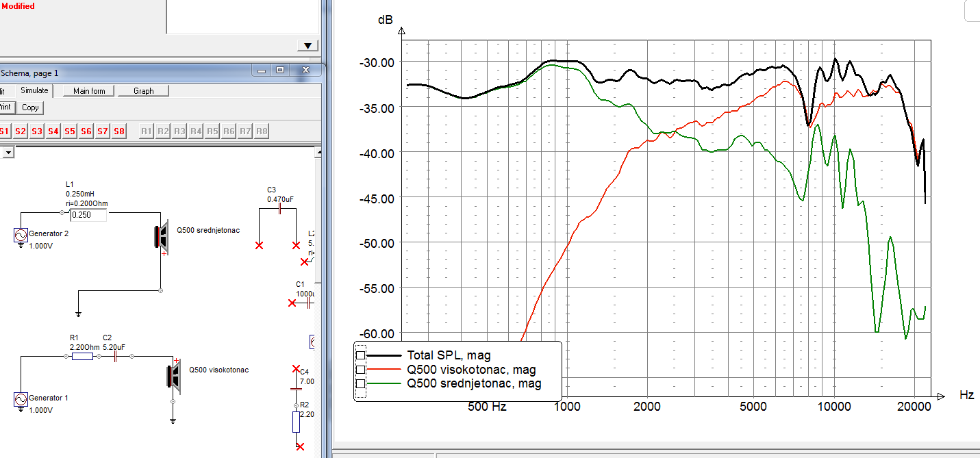Click the R7 recall button

(x=245, y=131)
